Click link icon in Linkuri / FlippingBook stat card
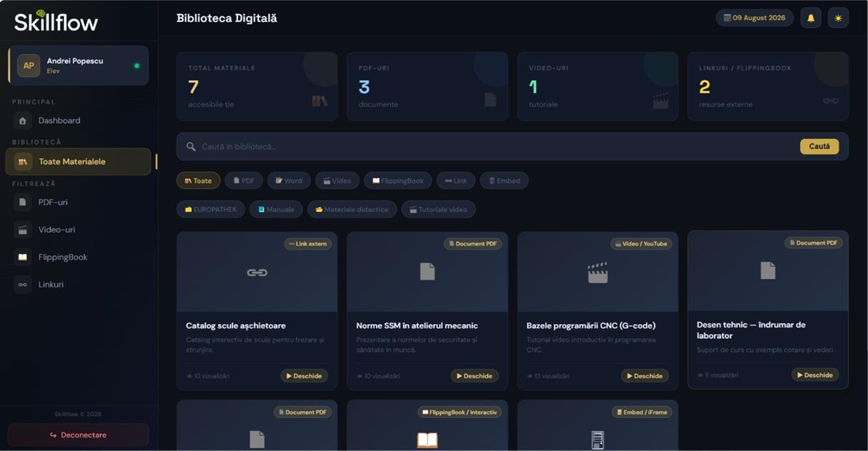This screenshot has width=868, height=451. pyautogui.click(x=831, y=101)
